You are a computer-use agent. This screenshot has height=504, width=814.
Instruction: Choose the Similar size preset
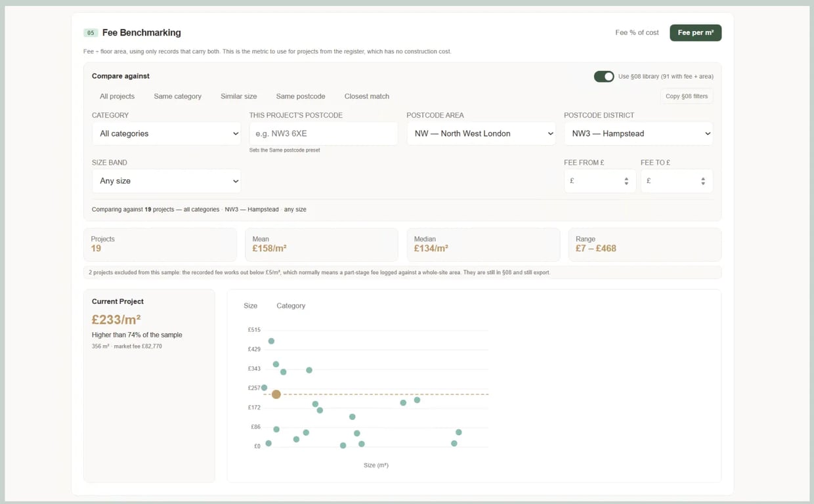239,96
